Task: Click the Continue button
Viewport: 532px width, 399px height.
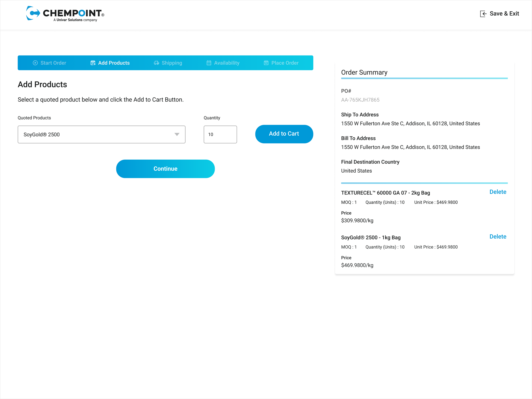Action: [166, 169]
